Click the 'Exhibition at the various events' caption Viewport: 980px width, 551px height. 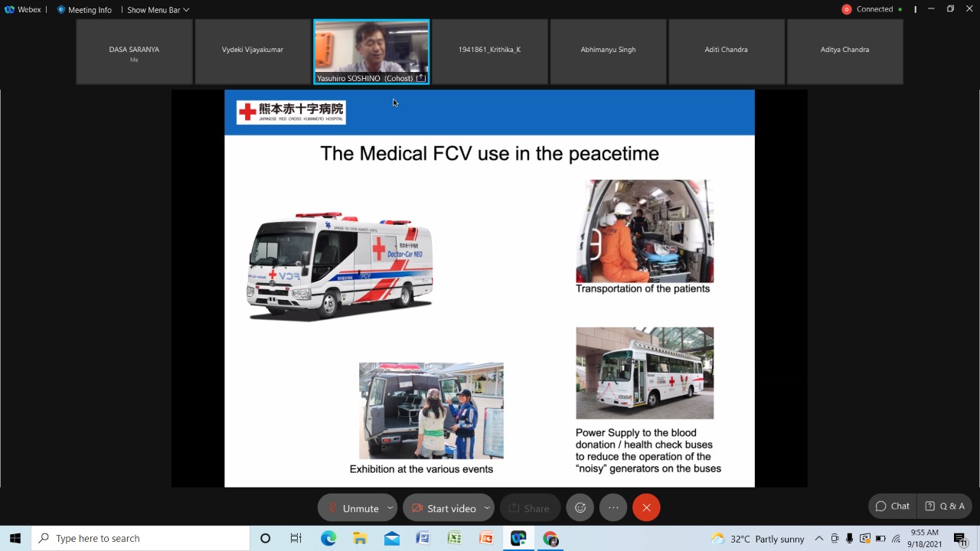tap(421, 469)
